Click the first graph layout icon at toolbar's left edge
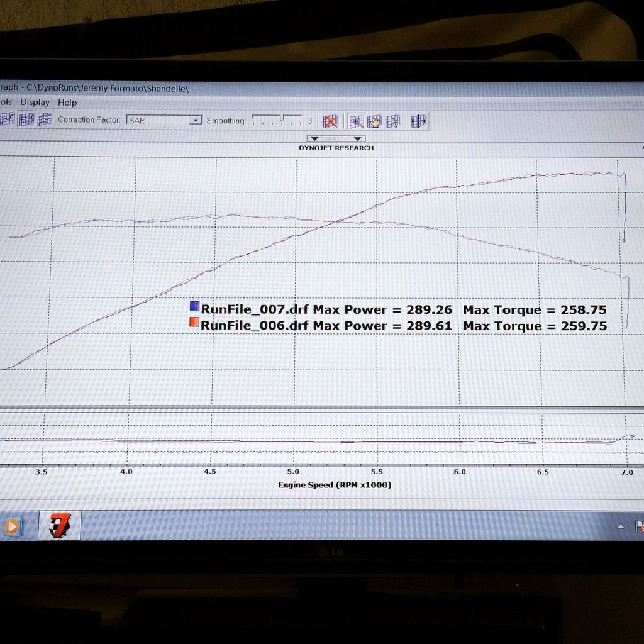The height and width of the screenshot is (644, 644). point(8,119)
